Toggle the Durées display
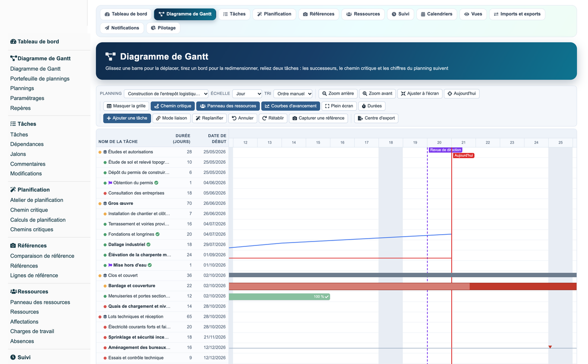Image resolution: width=588 pixels, height=364 pixels. (x=371, y=106)
